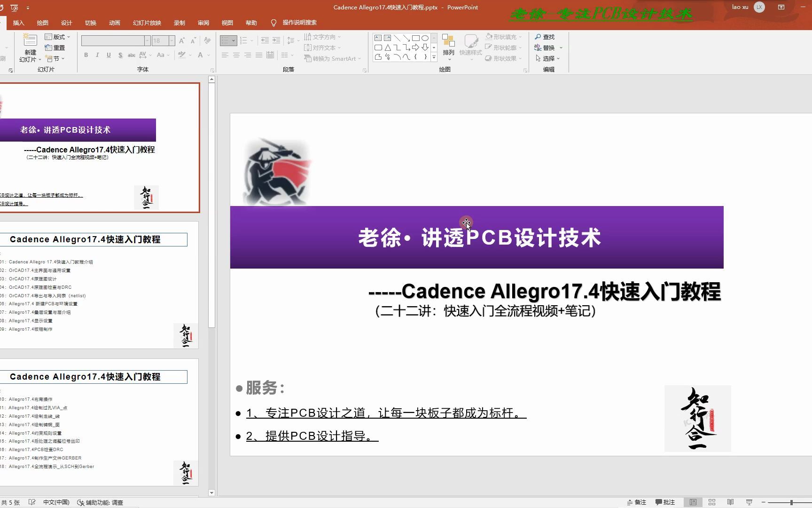This screenshot has height=508, width=812.
Task: Open the 选择 select dropdown
Action: coord(547,58)
